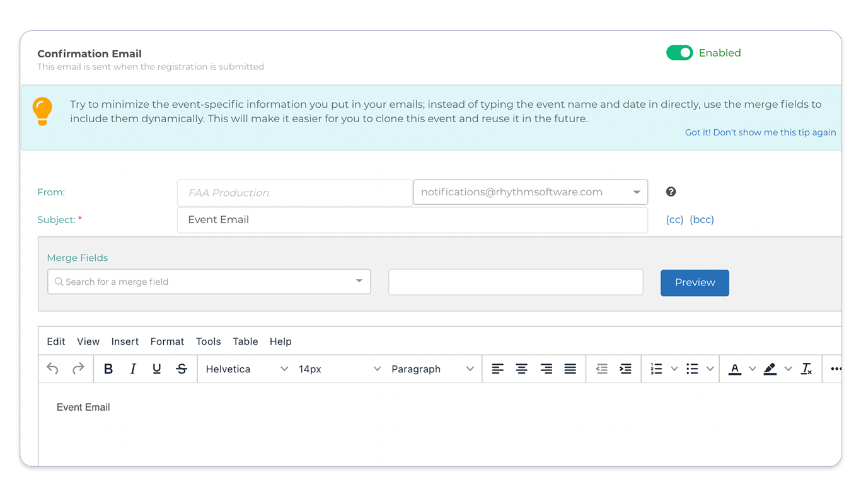Apply text color
This screenshot has width=861, height=504.
[x=735, y=369]
